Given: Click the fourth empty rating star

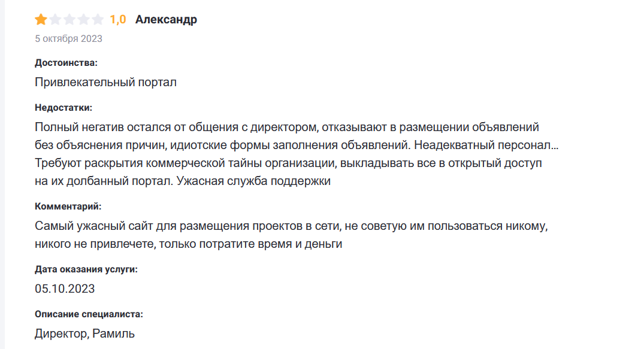Looking at the screenshot, I should pos(84,20).
